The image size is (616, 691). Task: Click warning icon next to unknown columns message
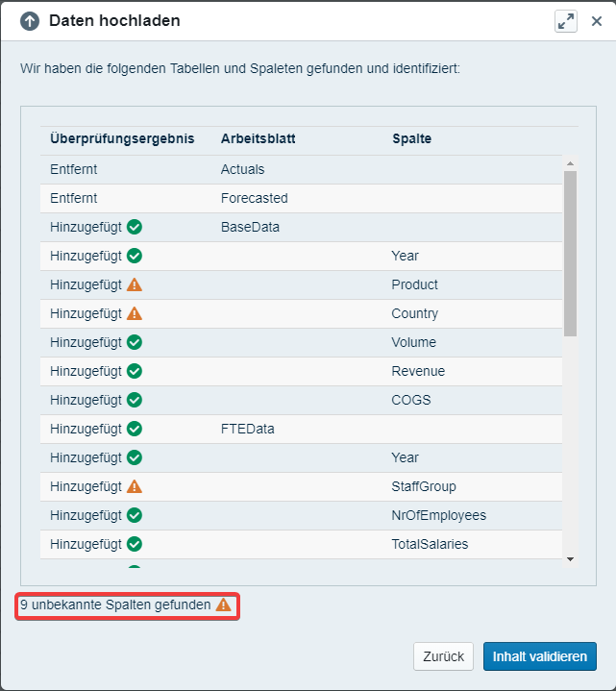pos(223,605)
